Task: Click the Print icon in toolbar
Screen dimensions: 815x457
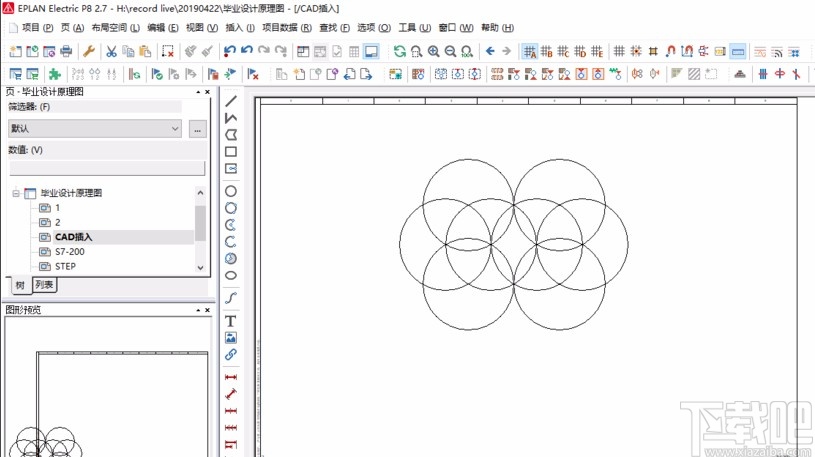Action: pos(66,51)
